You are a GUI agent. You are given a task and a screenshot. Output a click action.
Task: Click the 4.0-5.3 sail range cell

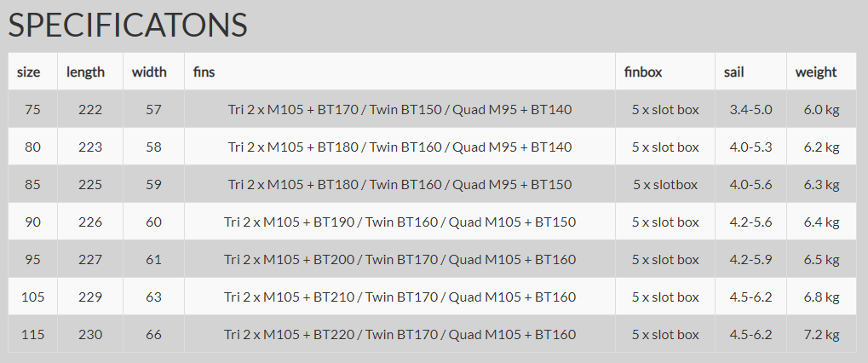coord(750,147)
